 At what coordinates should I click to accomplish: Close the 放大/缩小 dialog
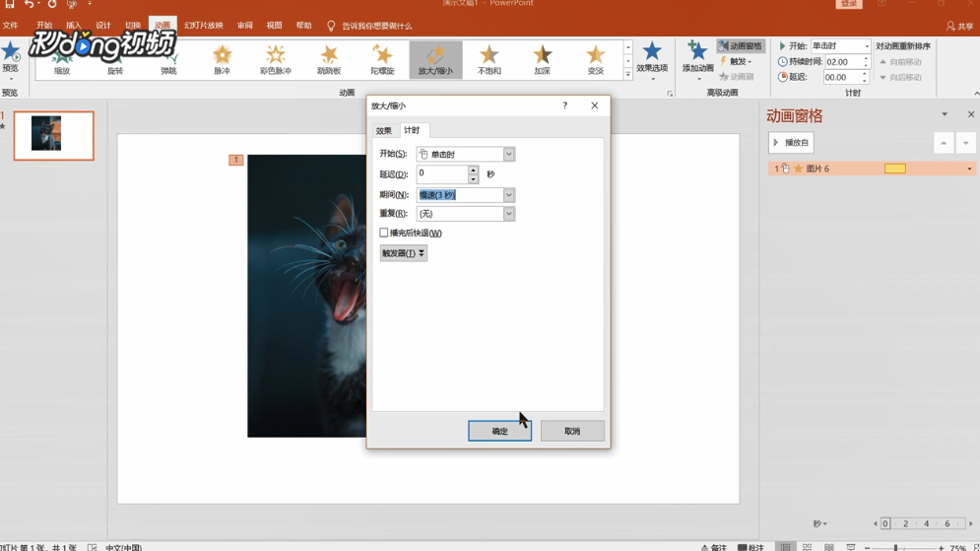594,105
